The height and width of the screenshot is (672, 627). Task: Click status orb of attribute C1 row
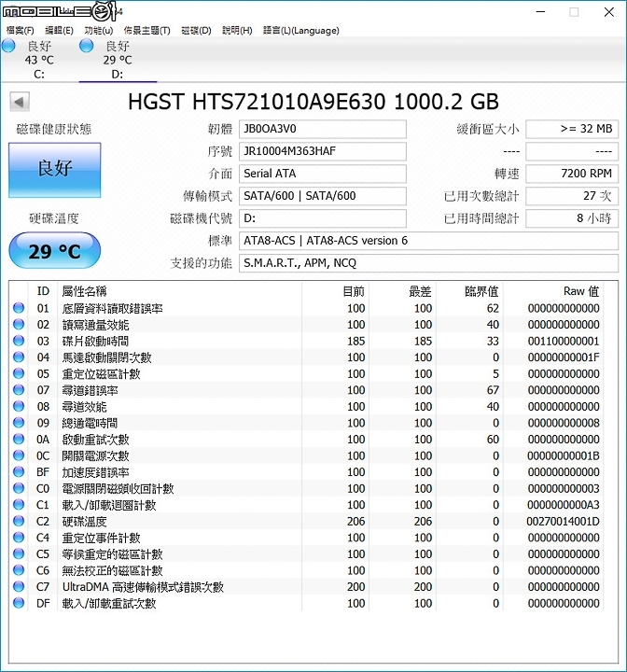coord(19,504)
